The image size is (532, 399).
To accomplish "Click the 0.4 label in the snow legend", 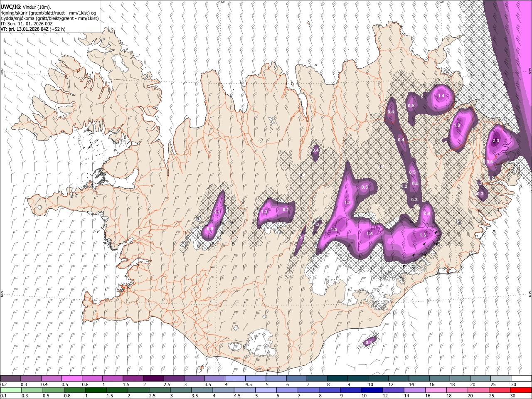I will 44,384.
